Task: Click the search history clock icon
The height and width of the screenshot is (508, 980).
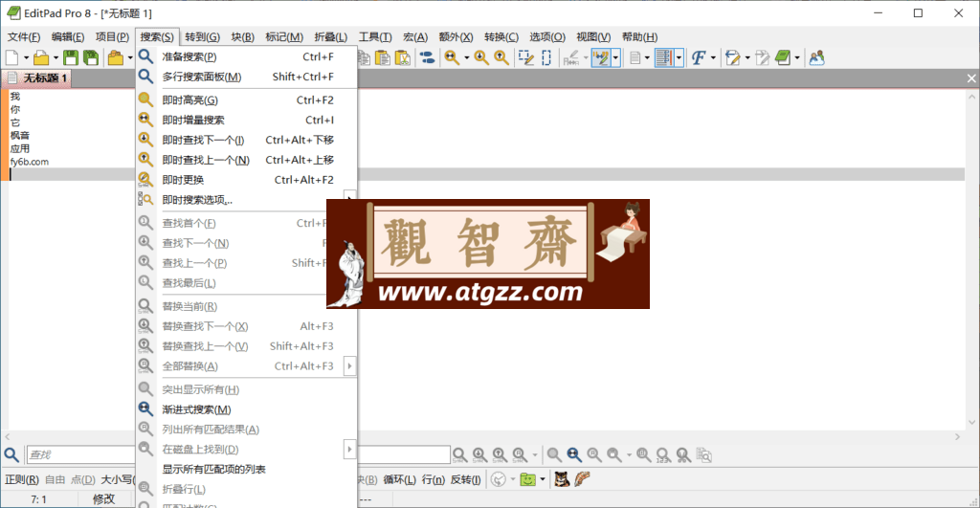Action: (498, 480)
